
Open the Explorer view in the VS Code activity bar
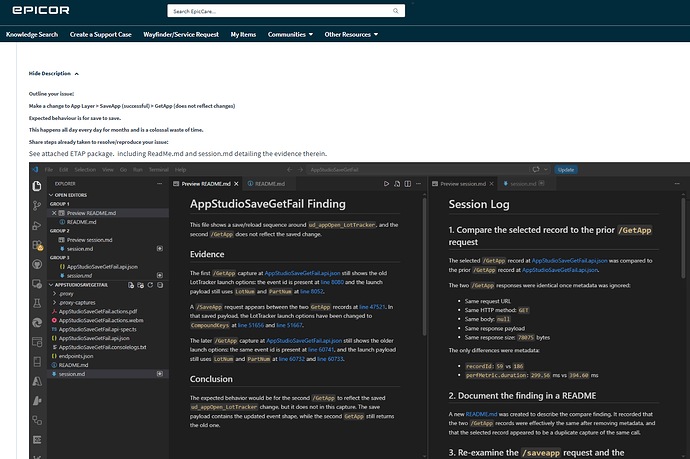(37, 186)
